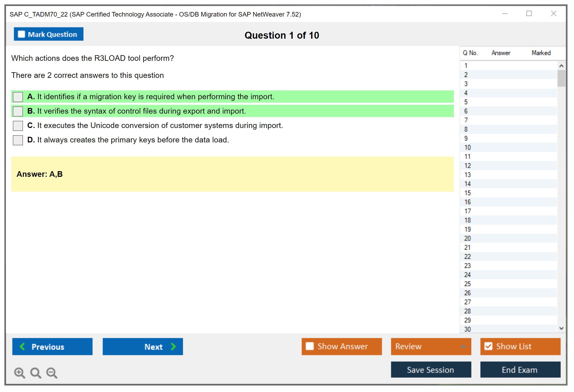
Task: Jump to question 10 in list
Action: [467, 147]
